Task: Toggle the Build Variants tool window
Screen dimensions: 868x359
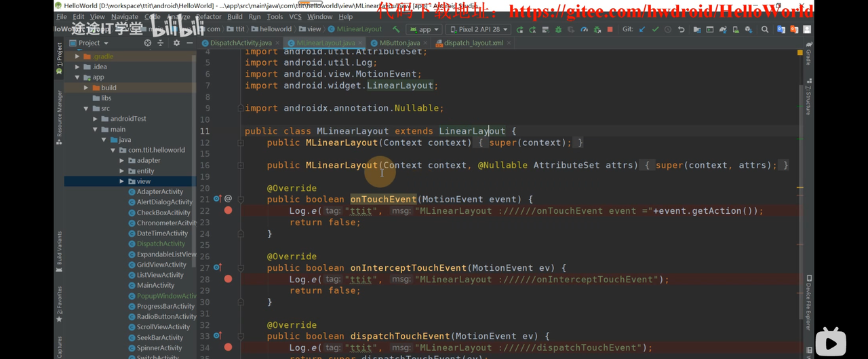Action: (x=59, y=252)
